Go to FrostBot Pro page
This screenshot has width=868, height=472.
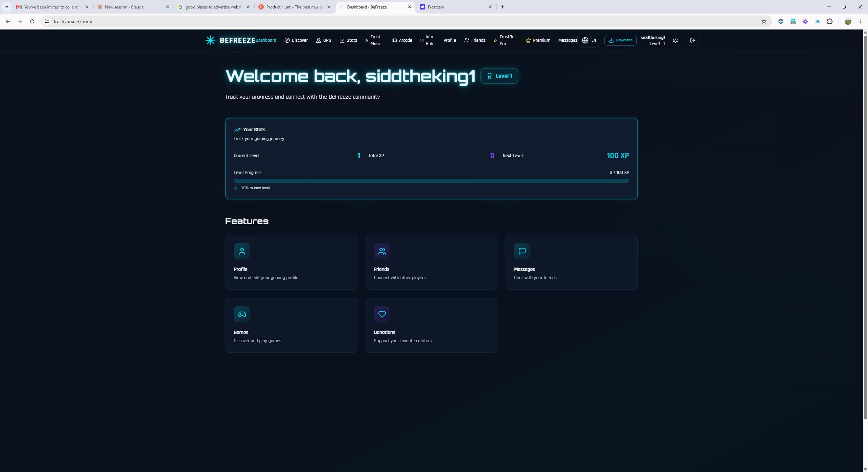click(505, 40)
